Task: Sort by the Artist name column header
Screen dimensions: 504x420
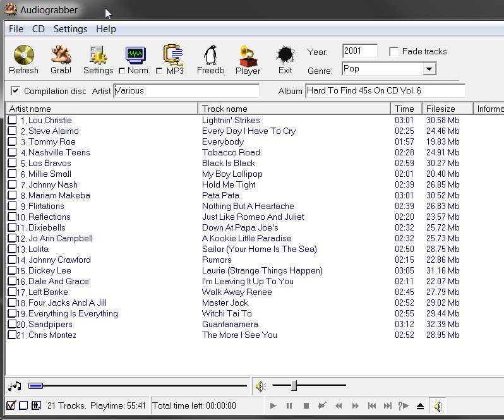Action: 102,109
